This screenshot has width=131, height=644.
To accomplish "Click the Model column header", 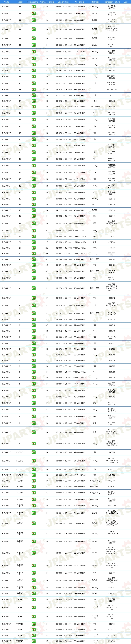I will pyautogui.click(x=20, y=2).
